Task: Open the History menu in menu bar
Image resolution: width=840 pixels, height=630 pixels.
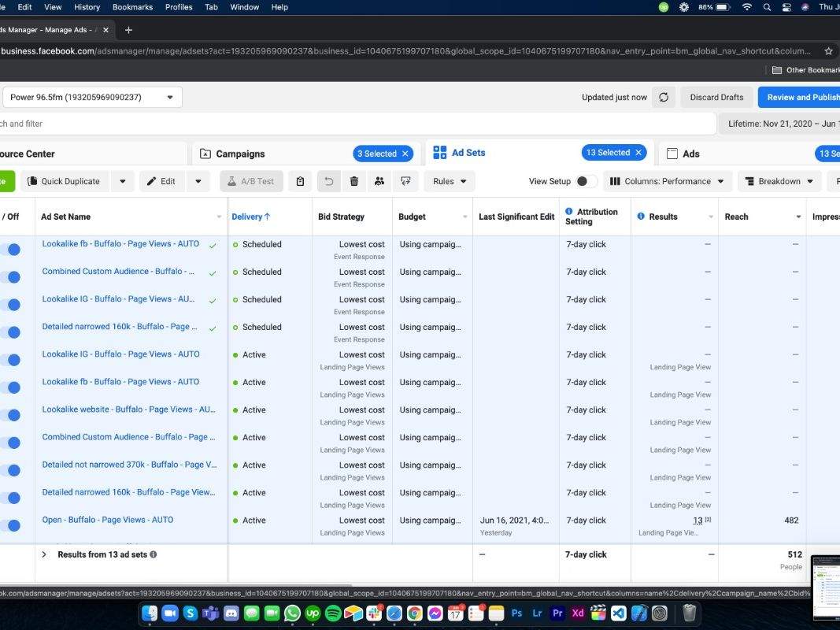Action: click(87, 7)
